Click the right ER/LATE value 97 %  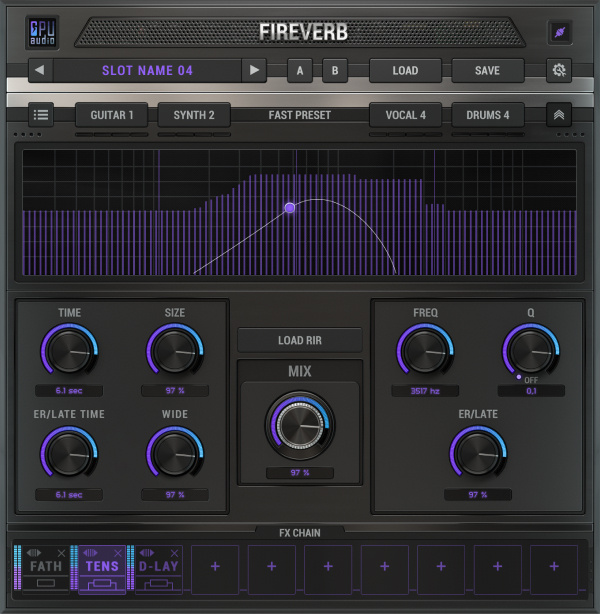[x=478, y=495]
